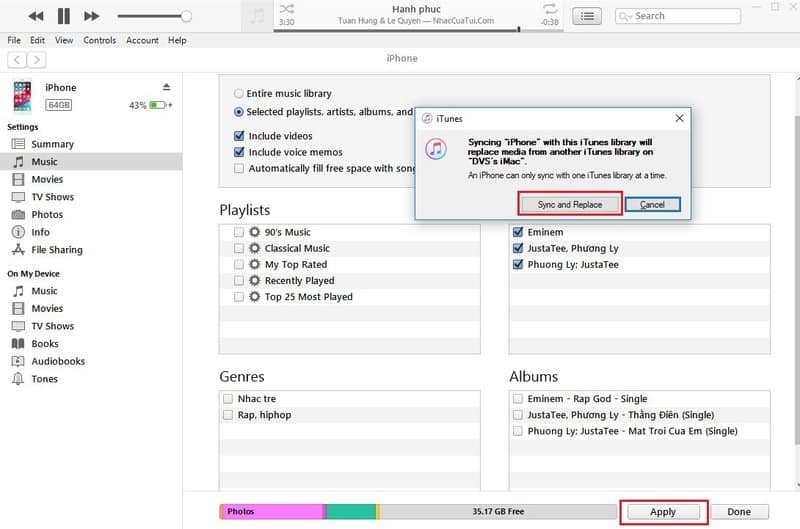This screenshot has height=529, width=800.
Task: Click Sync and Replace in the iTunes dialog
Action: point(569,204)
